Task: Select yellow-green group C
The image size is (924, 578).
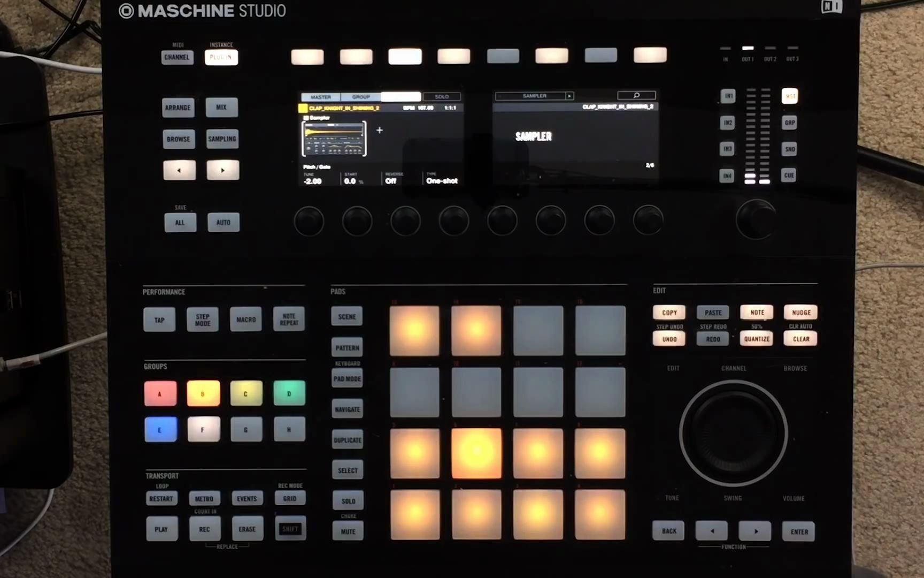Action: click(246, 393)
